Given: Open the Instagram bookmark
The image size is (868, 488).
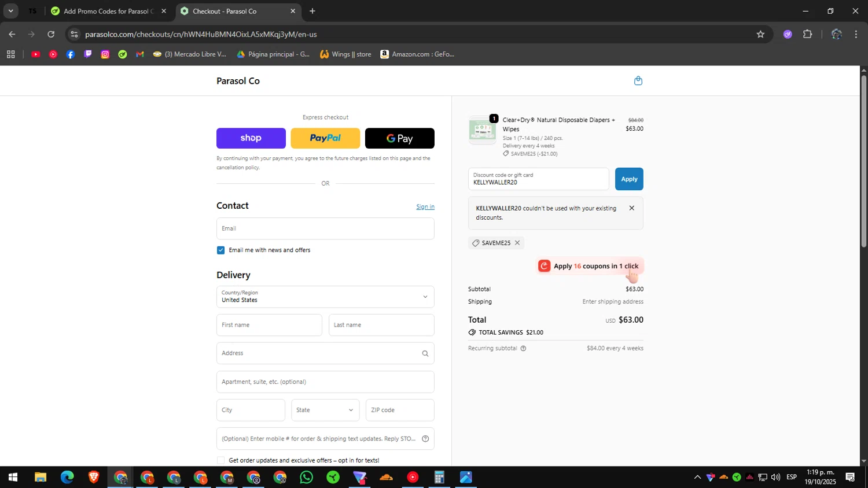Looking at the screenshot, I should coord(105,54).
